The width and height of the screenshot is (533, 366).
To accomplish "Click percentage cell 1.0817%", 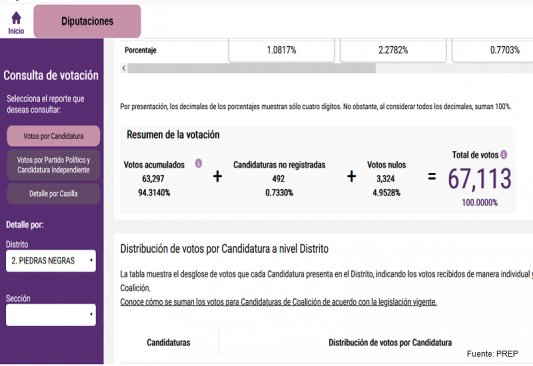I will (281, 50).
